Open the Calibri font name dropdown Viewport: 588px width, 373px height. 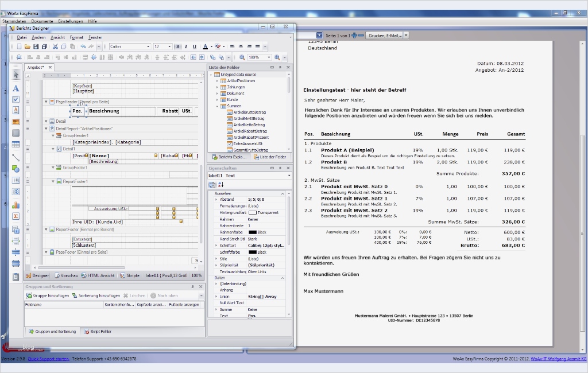(x=148, y=46)
